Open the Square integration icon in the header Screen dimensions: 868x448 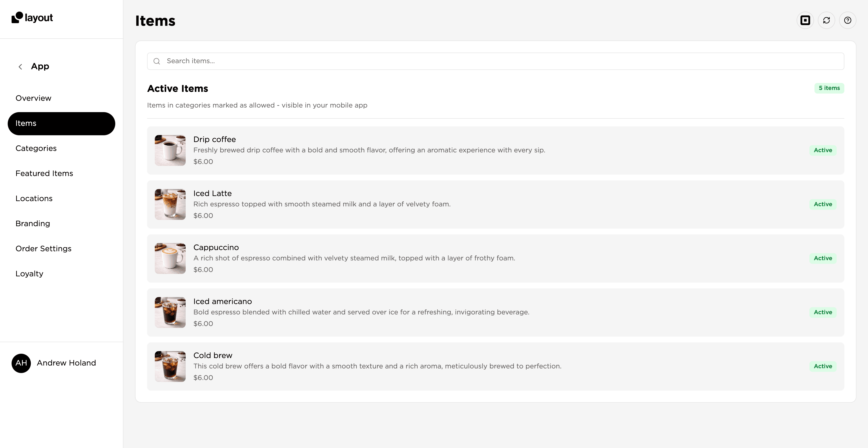pos(805,20)
